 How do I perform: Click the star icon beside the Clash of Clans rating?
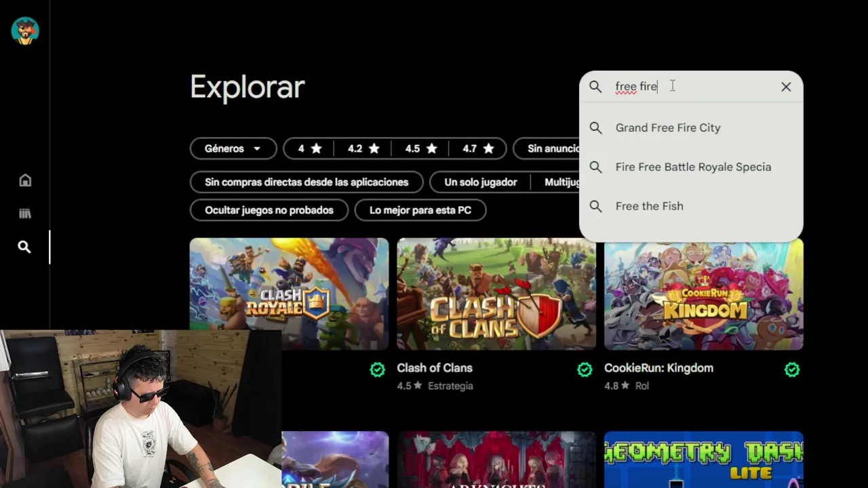click(418, 386)
